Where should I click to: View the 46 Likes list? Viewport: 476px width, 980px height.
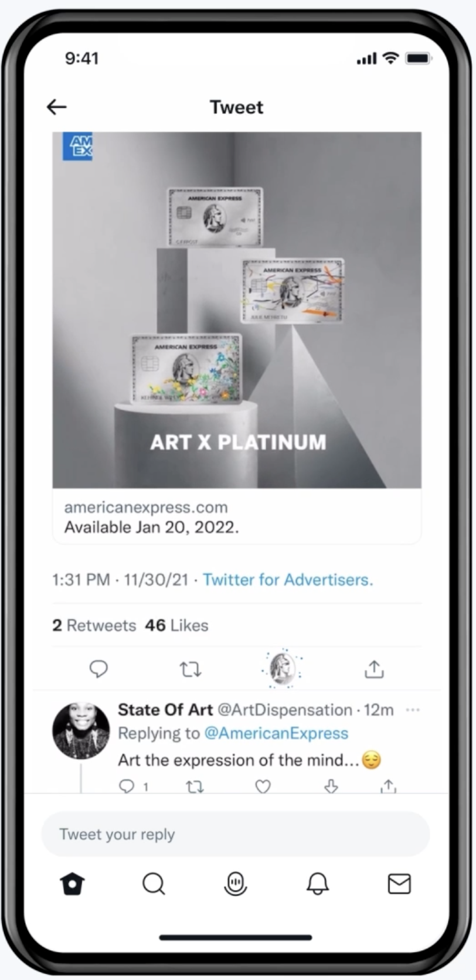point(176,625)
